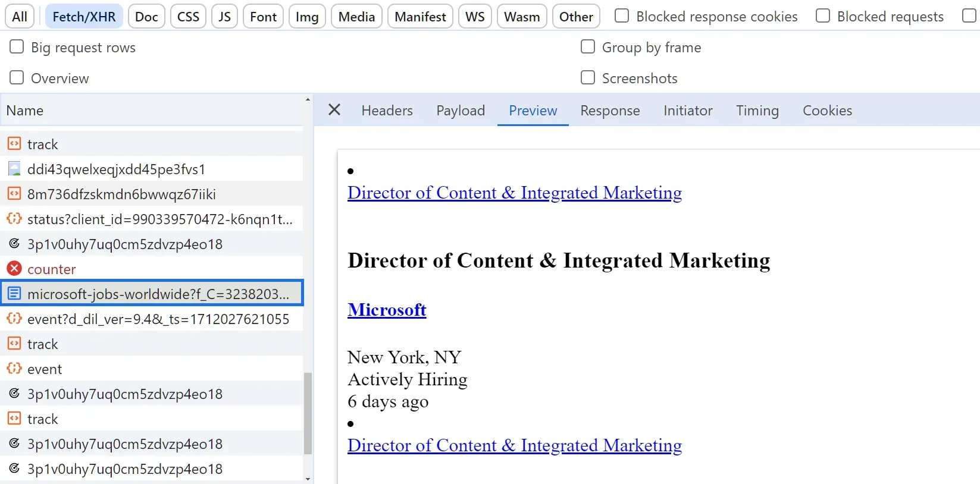Filter requests by Other type
980x484 pixels.
tap(576, 17)
